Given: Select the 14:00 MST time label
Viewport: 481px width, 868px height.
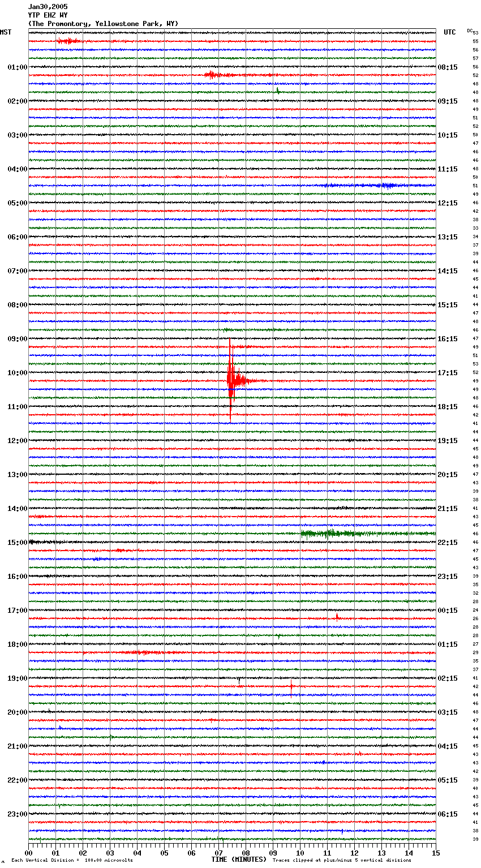Looking at the screenshot, I should (x=18, y=509).
